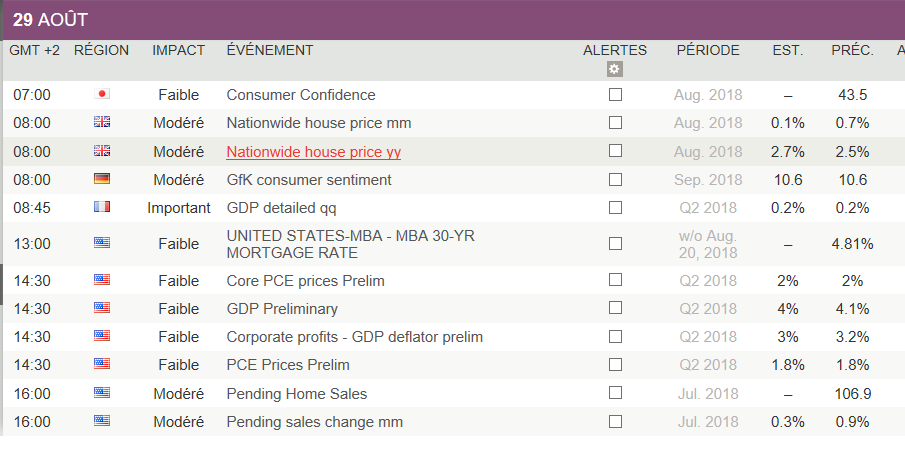905x460 pixels.
Task: Check the alert box for Pending Home Sales
Action: (615, 393)
